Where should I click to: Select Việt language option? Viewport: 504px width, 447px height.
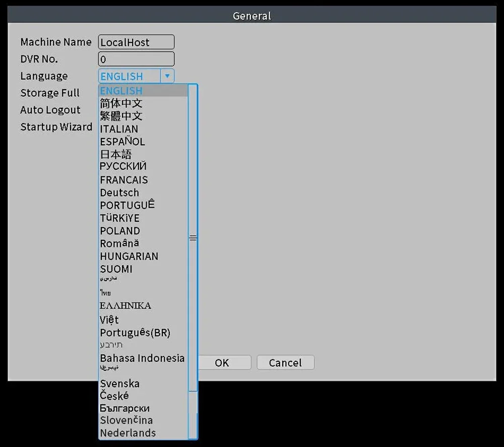[109, 320]
